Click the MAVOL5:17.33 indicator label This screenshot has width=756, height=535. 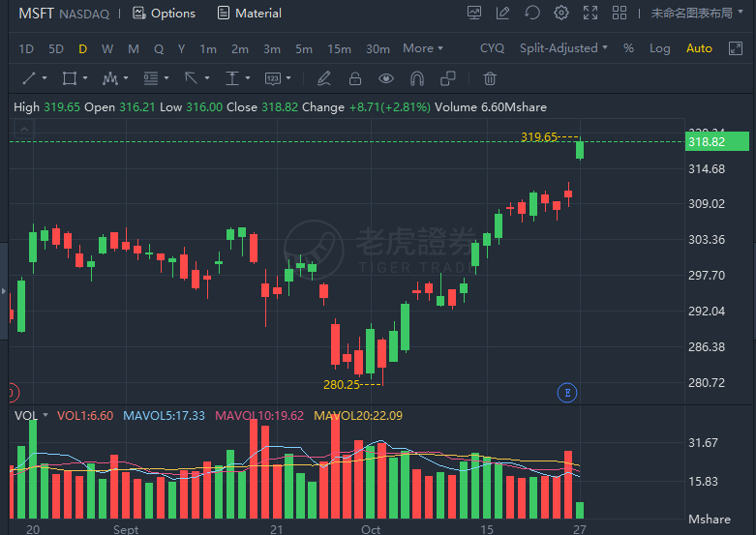164,415
